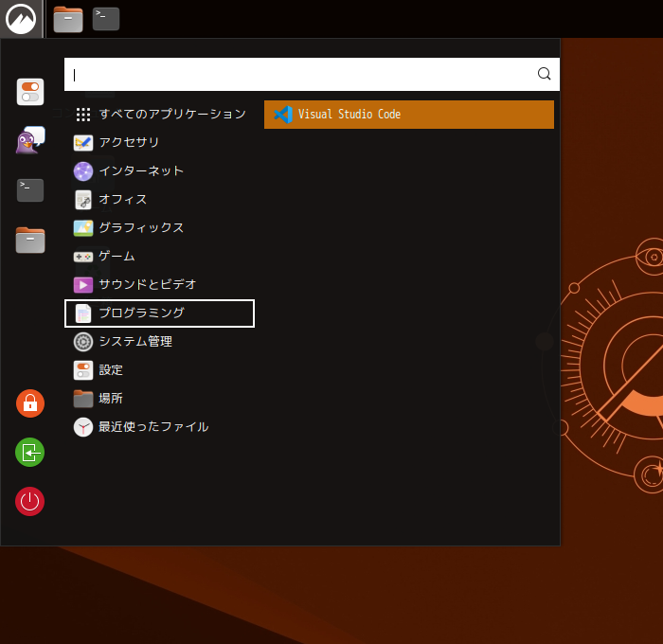Click the 場所 folder icon
663x644 pixels.
tap(83, 399)
